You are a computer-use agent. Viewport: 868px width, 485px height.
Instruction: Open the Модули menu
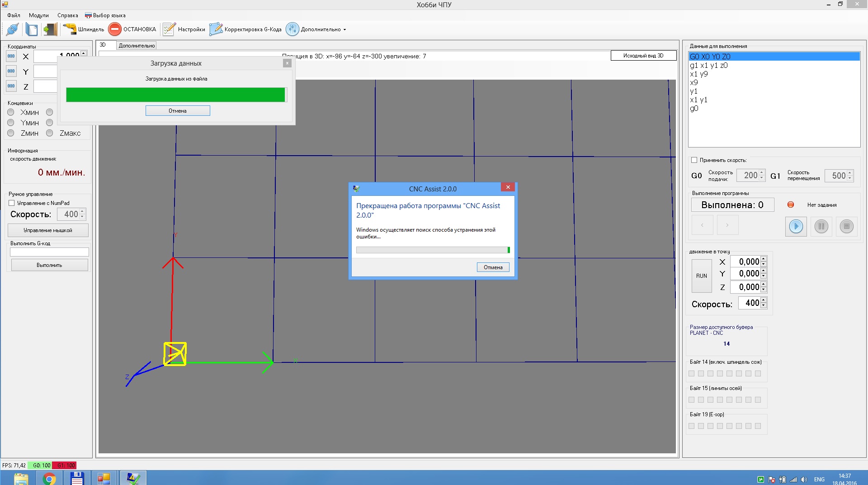point(39,15)
